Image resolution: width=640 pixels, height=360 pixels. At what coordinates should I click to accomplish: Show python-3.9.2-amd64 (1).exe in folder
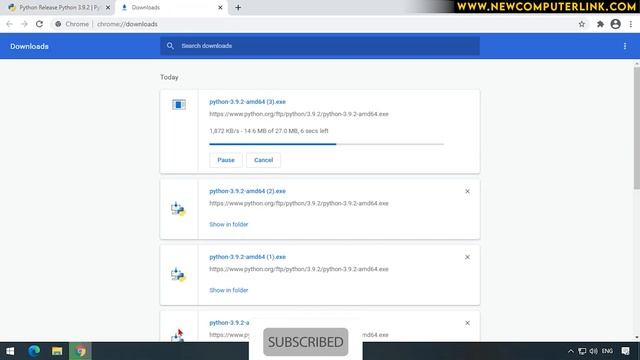229,290
